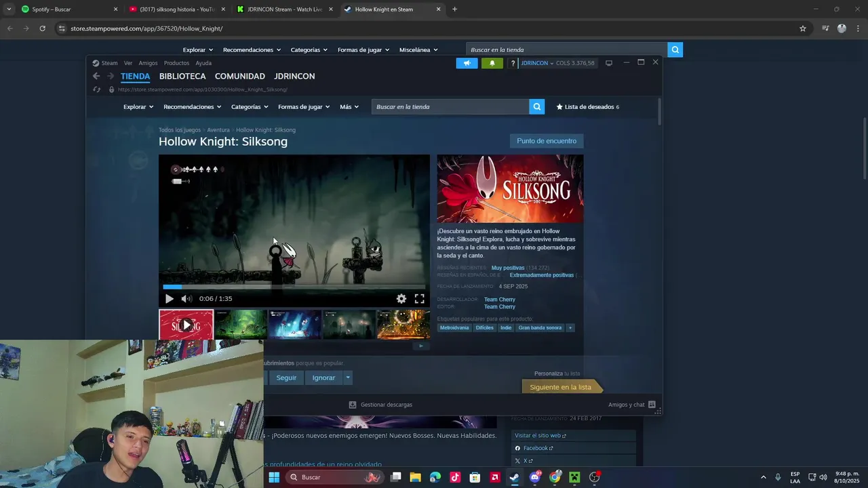Select the green forest screenshot thumbnail
This screenshot has width=868, height=488.
point(241,325)
